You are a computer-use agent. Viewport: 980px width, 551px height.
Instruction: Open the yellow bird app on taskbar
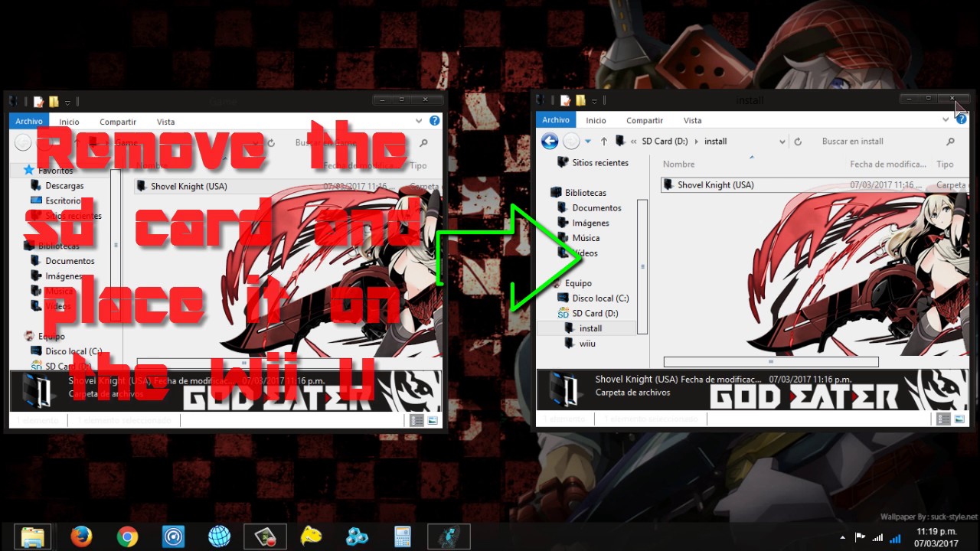coord(311,536)
